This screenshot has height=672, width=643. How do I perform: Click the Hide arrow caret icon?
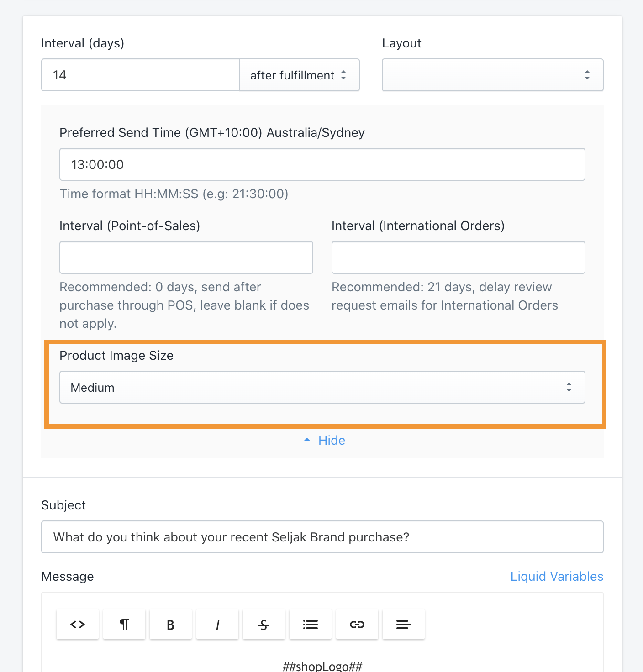(307, 440)
